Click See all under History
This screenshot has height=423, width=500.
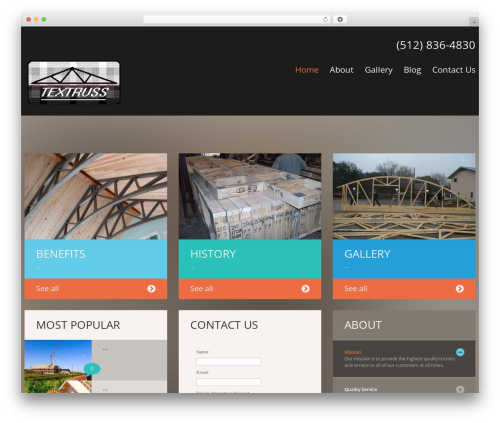pyautogui.click(x=202, y=288)
